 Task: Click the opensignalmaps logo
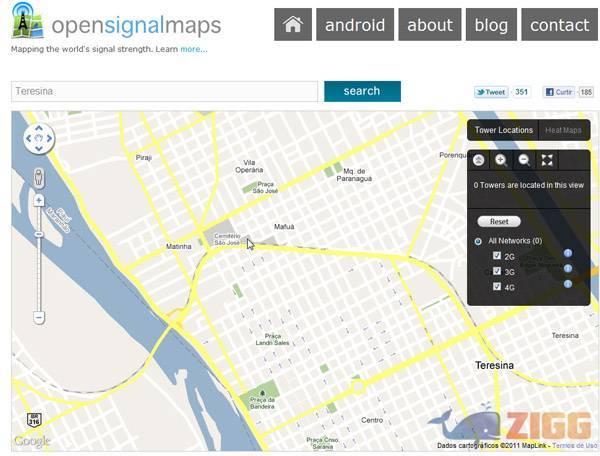coord(117,23)
